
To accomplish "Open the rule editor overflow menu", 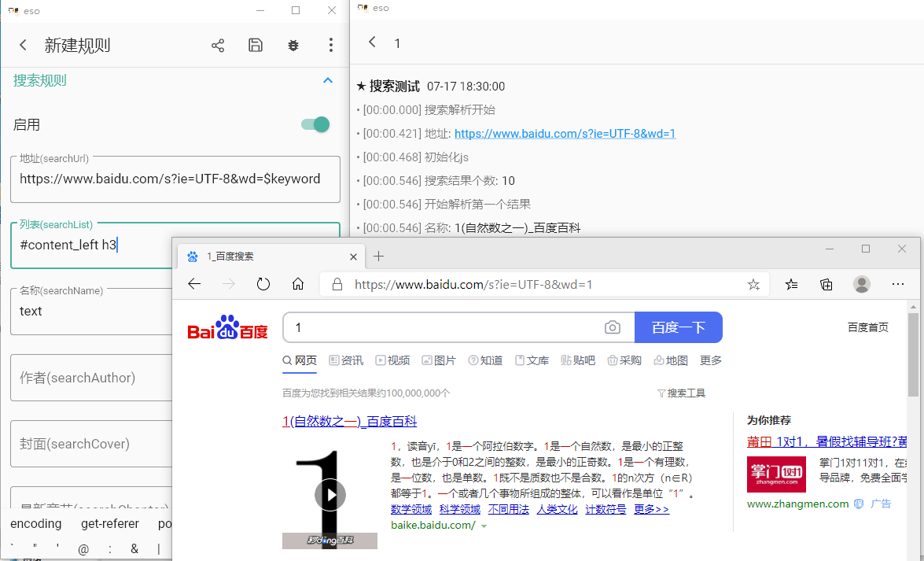I will (330, 45).
